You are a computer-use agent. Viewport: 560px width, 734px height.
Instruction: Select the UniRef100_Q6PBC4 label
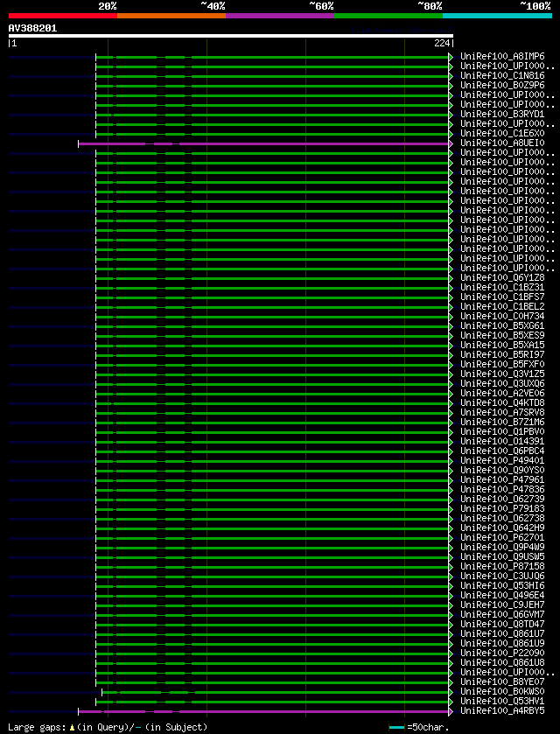click(x=502, y=451)
